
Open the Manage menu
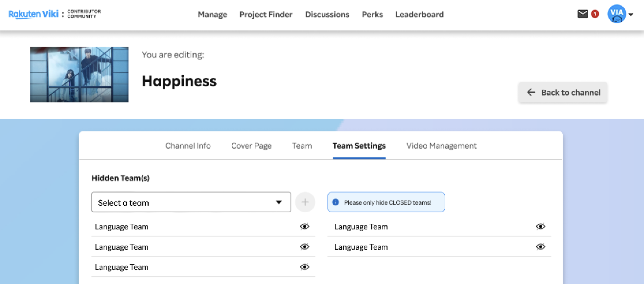(212, 14)
